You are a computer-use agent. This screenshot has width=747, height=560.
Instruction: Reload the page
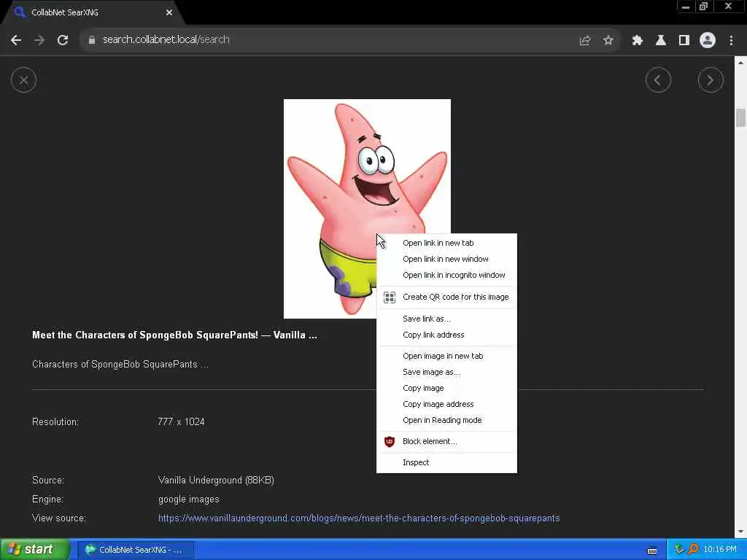tap(63, 40)
